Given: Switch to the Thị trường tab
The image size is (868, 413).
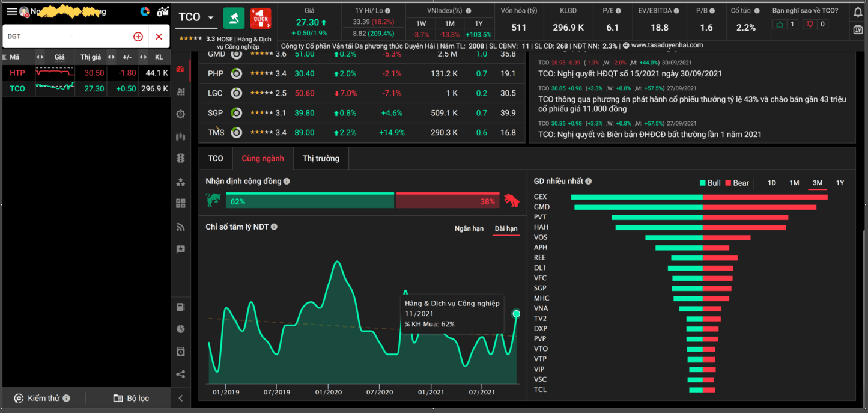Looking at the screenshot, I should [321, 159].
